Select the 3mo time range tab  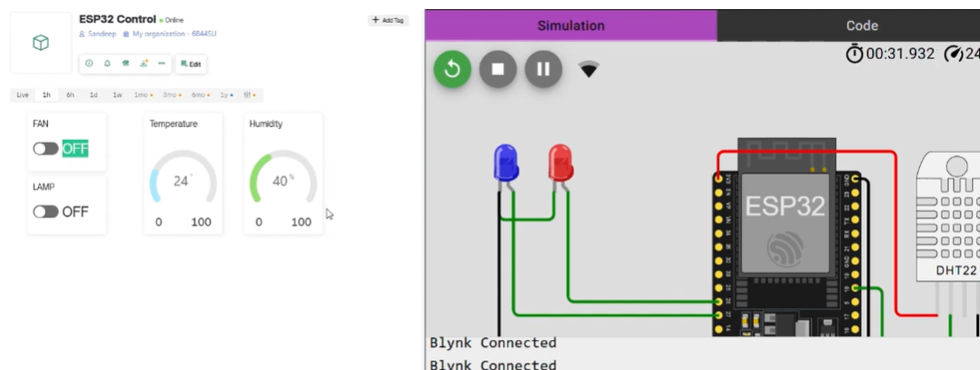tap(172, 95)
